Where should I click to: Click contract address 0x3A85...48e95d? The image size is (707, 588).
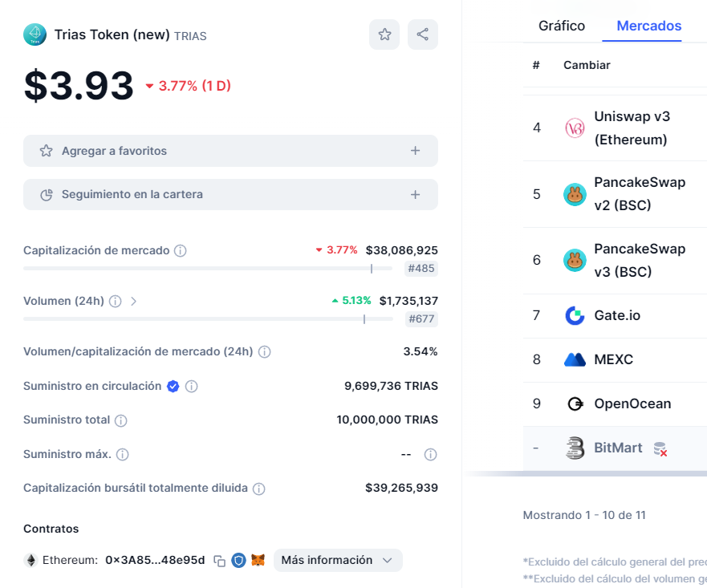(155, 560)
